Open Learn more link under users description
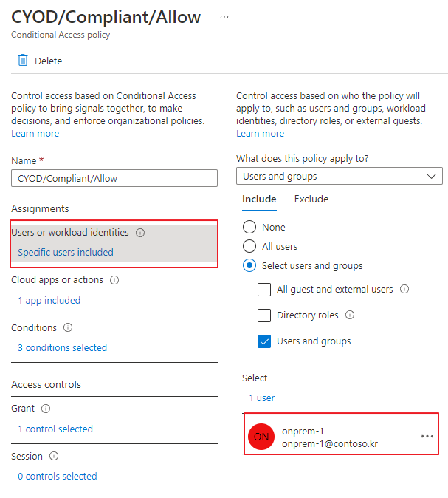The image size is (448, 498). (x=261, y=134)
